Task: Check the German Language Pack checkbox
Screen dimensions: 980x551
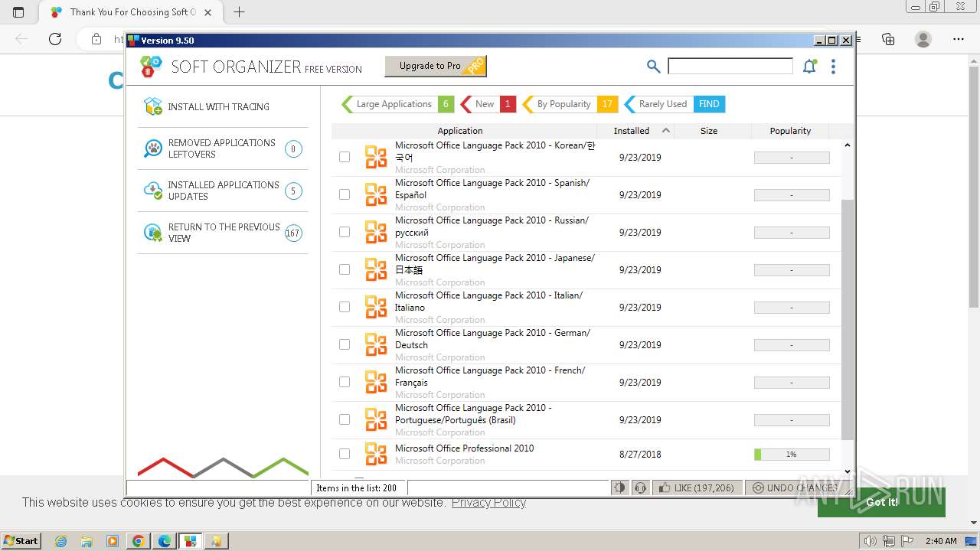Action: pyautogui.click(x=345, y=344)
